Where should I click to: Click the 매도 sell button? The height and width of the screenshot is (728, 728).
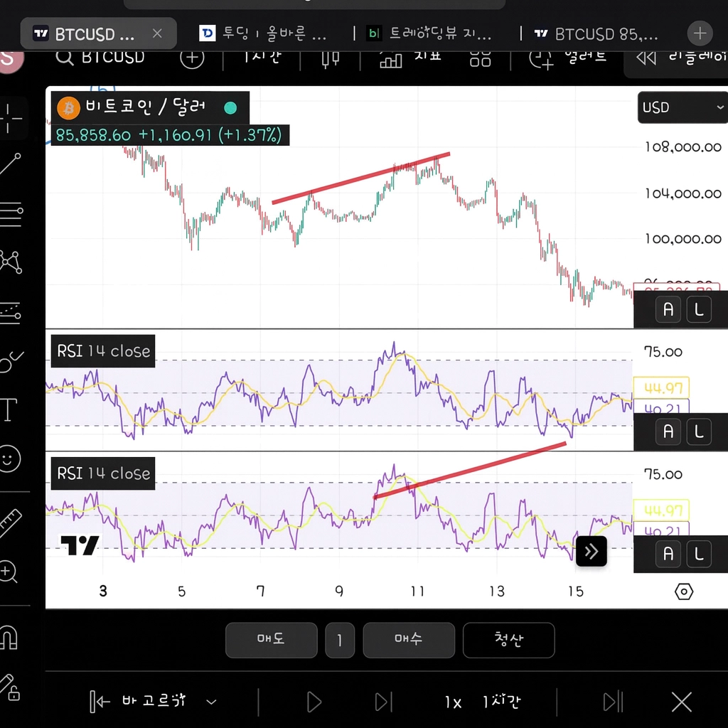[x=271, y=640]
